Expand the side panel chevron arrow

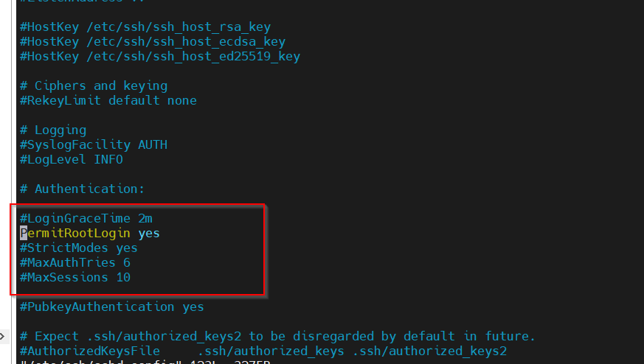(x=2, y=337)
